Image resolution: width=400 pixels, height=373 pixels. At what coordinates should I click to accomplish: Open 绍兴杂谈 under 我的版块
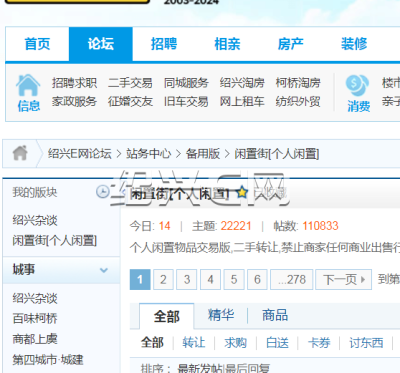(35, 220)
